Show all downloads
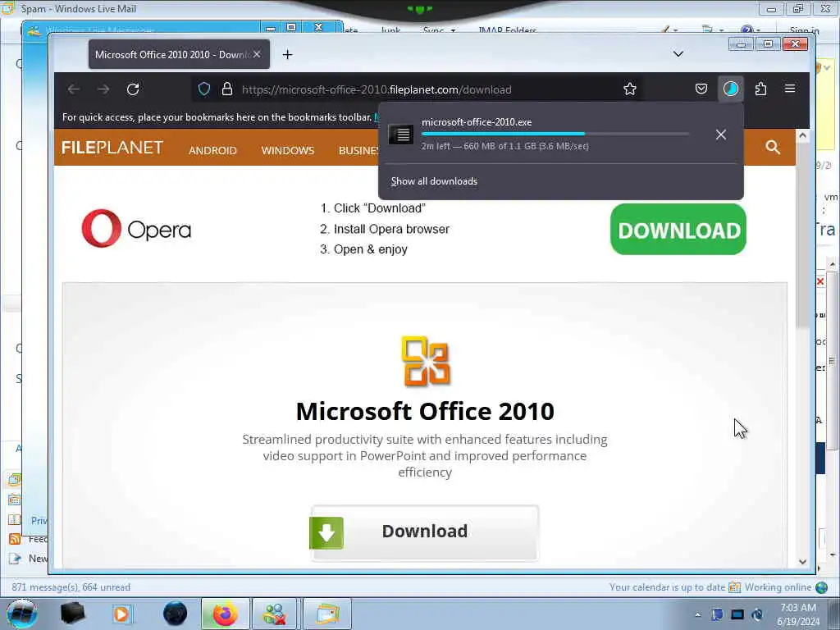 point(434,181)
